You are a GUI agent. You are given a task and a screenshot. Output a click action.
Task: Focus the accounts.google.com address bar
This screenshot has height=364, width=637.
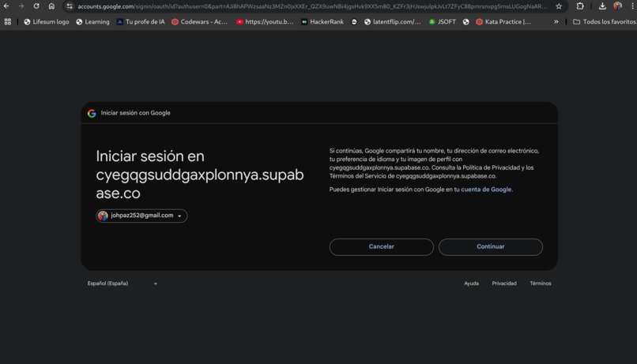312,6
